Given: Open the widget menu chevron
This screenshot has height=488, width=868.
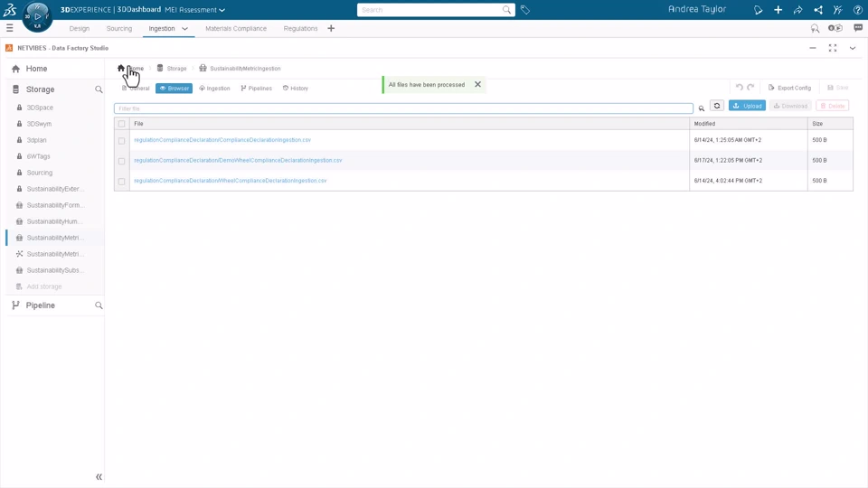Looking at the screenshot, I should coord(853,48).
